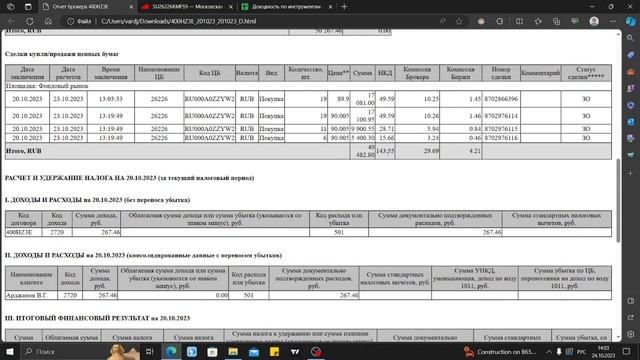Click Площадка: Фондовый рынок row
Image resolution: width=640 pixels, height=360 pixels.
308,86
